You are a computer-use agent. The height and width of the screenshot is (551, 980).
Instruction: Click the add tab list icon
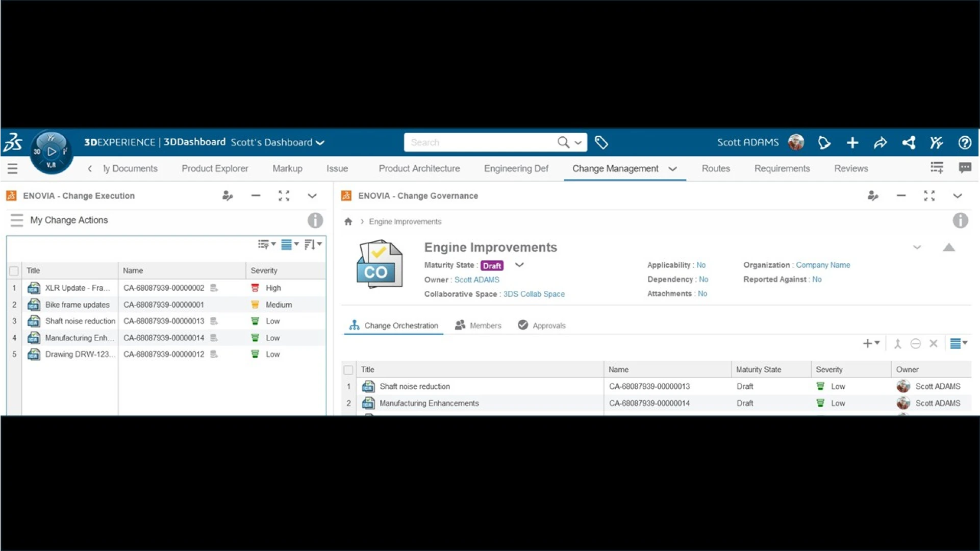point(937,168)
